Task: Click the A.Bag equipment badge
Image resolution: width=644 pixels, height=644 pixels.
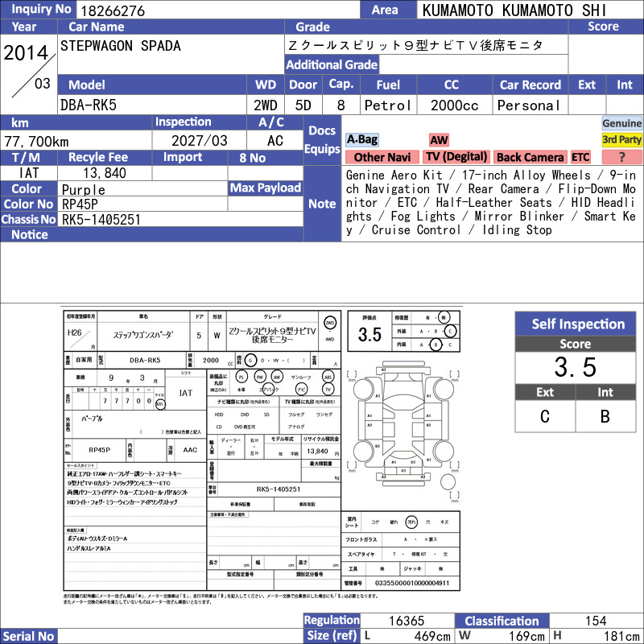Action: [x=361, y=139]
